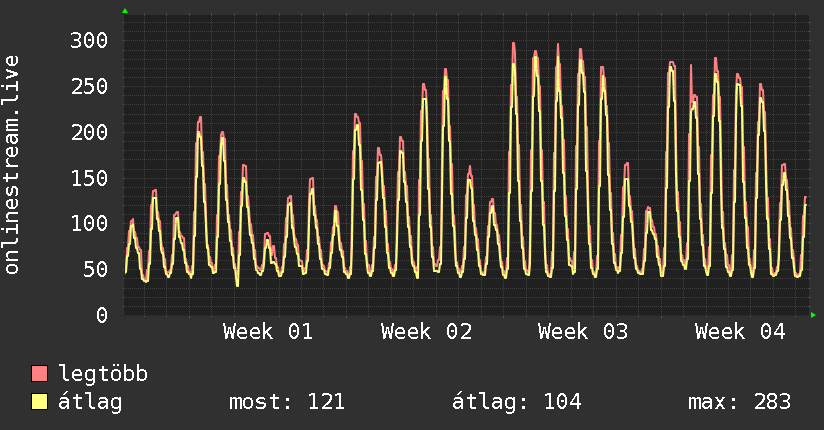Click the 100 Y-axis value label
The width and height of the screenshot is (824, 430).
point(88,223)
